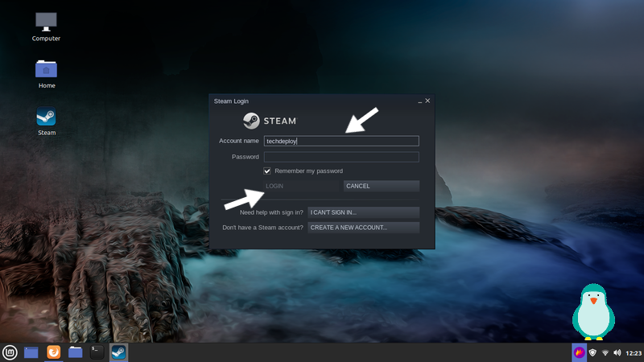
Task: Open the volume speaker tray icon
Action: point(617,352)
